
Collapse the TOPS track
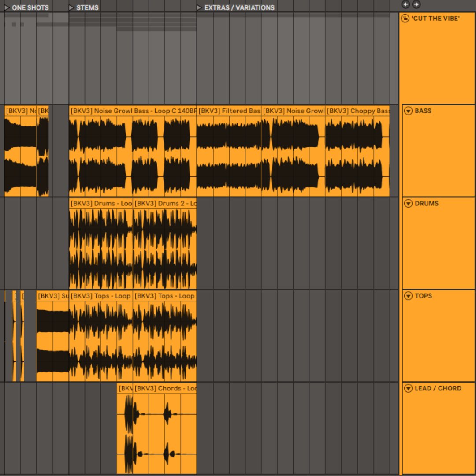[409, 296]
